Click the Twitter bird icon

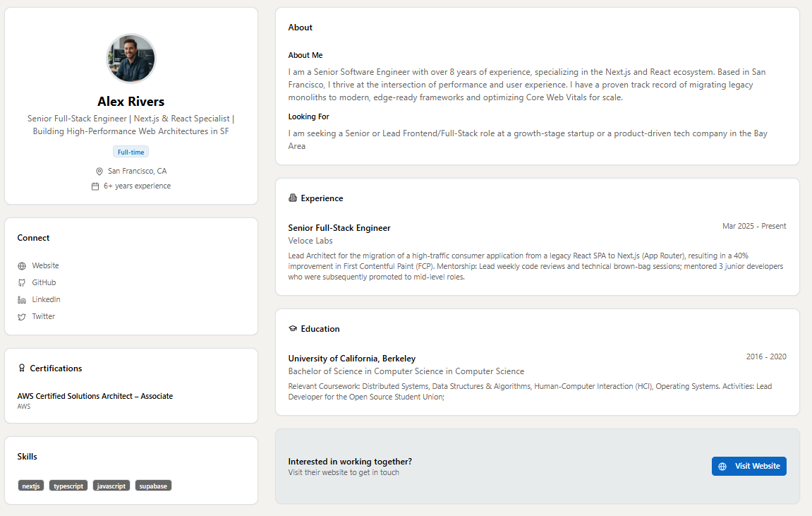point(22,317)
